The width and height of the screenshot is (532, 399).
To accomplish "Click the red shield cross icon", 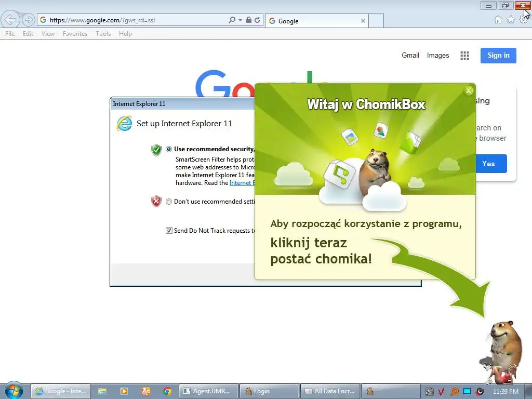I will (x=156, y=201).
